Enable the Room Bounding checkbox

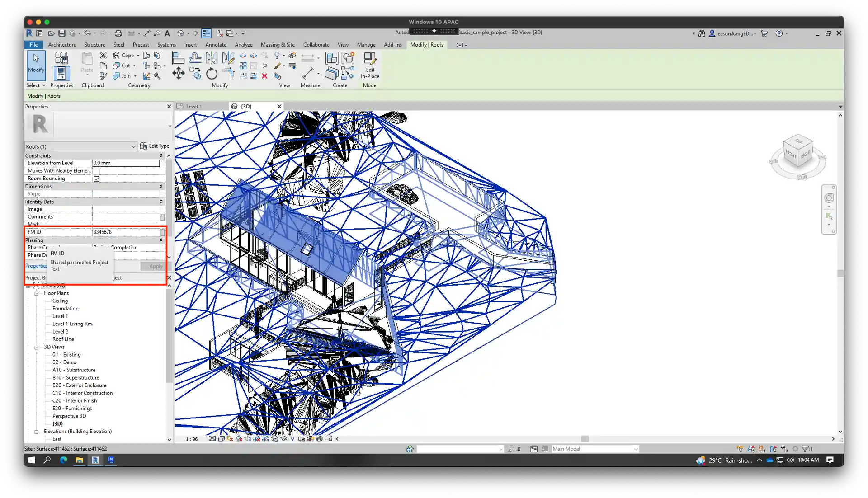click(x=97, y=179)
